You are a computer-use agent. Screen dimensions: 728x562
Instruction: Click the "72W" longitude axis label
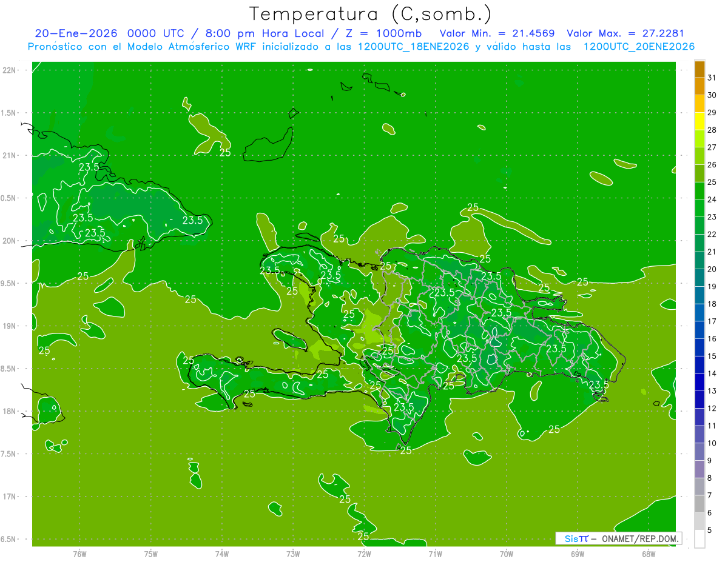pyautogui.click(x=364, y=554)
